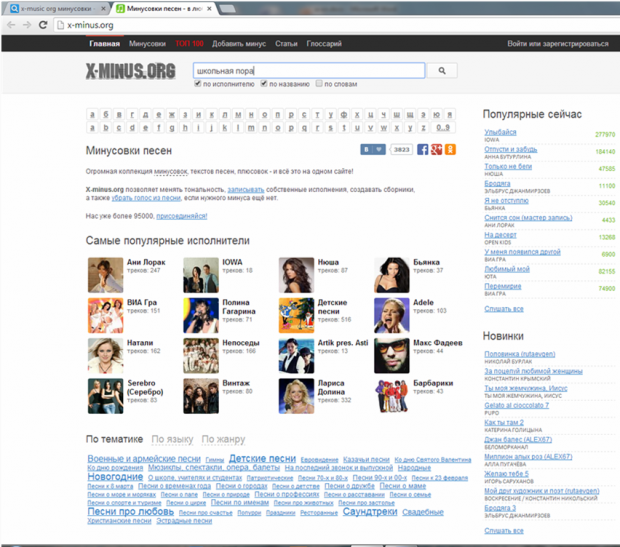The image size is (620, 547).
Task: Select Cyrillic letter 'а' in alphabet
Action: tap(92, 114)
